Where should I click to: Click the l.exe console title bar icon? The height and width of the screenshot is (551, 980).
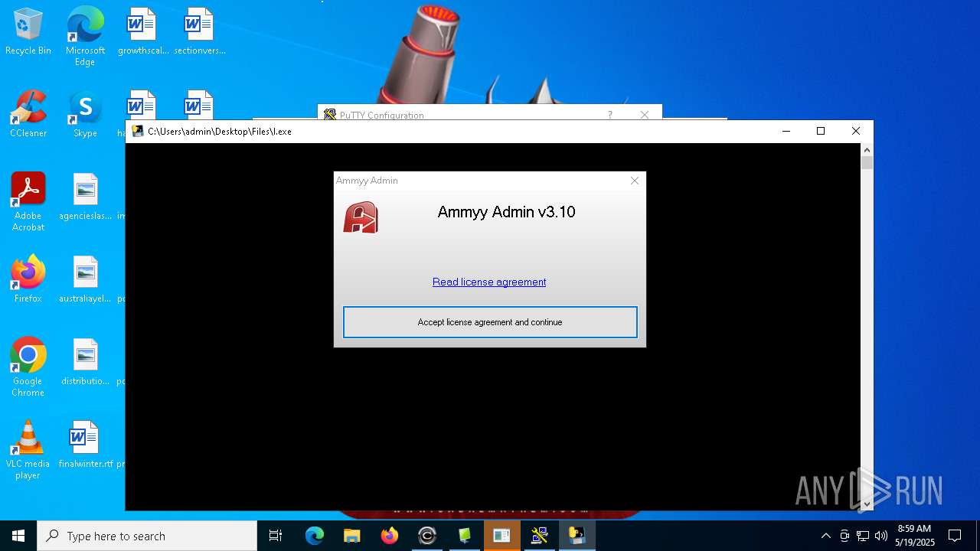pyautogui.click(x=138, y=131)
